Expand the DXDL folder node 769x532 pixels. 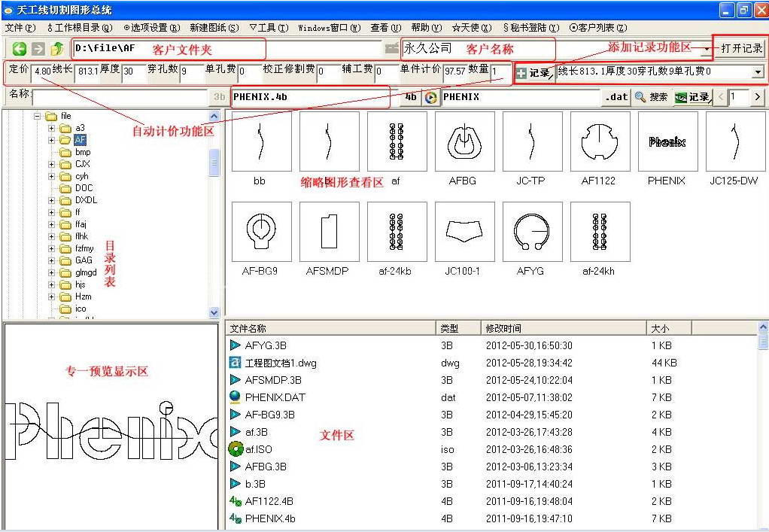click(x=51, y=201)
